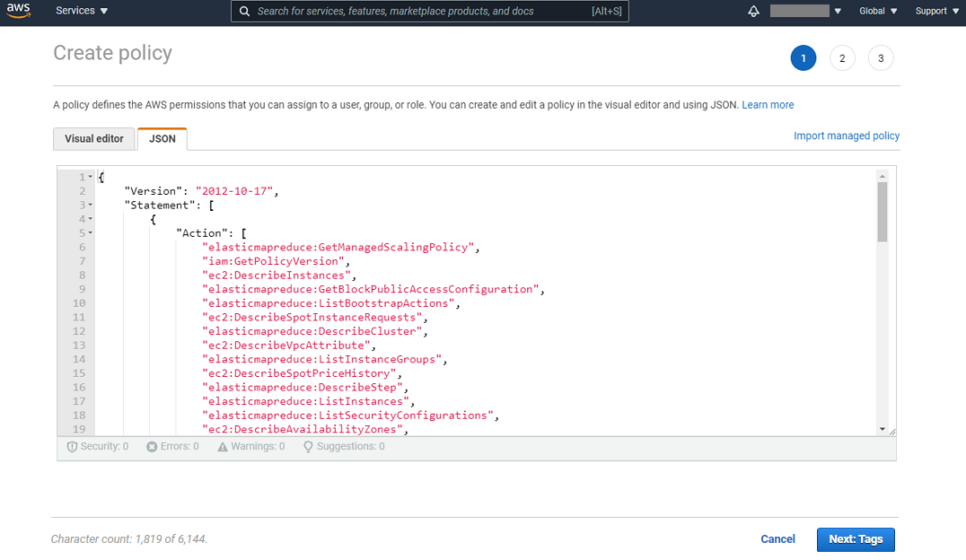This screenshot has width=966, height=560.
Task: Click the Next: Tags button
Action: coord(855,539)
